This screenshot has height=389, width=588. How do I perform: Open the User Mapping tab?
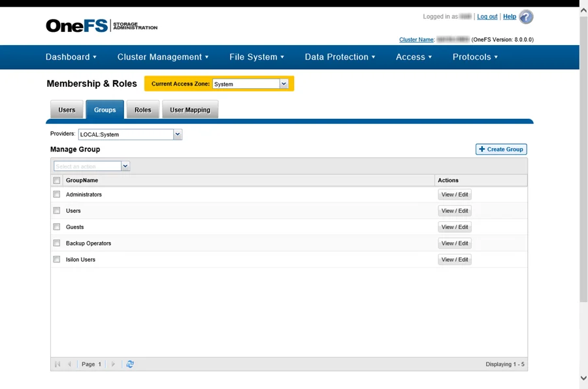click(190, 110)
